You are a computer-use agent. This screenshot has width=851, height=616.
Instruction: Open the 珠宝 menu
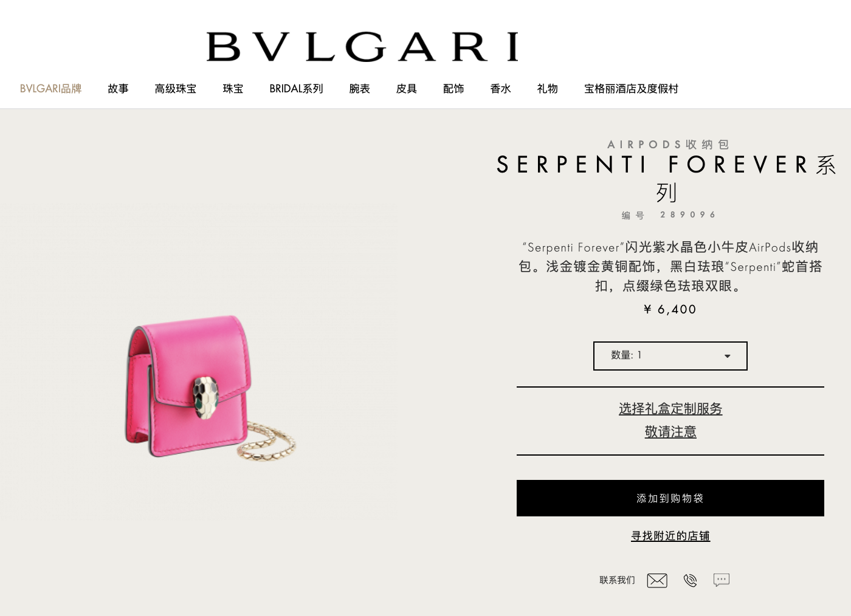[233, 89]
